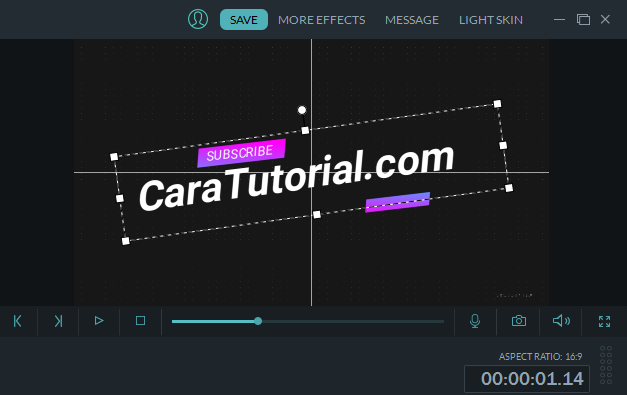Open MORE EFFECTS
This screenshot has width=627, height=395.
321,20
